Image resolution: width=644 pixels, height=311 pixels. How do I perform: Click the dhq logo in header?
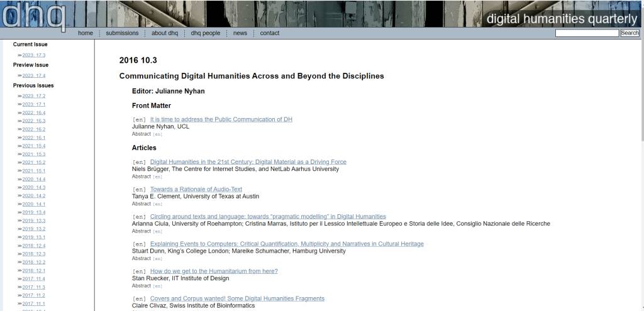pos(33,16)
